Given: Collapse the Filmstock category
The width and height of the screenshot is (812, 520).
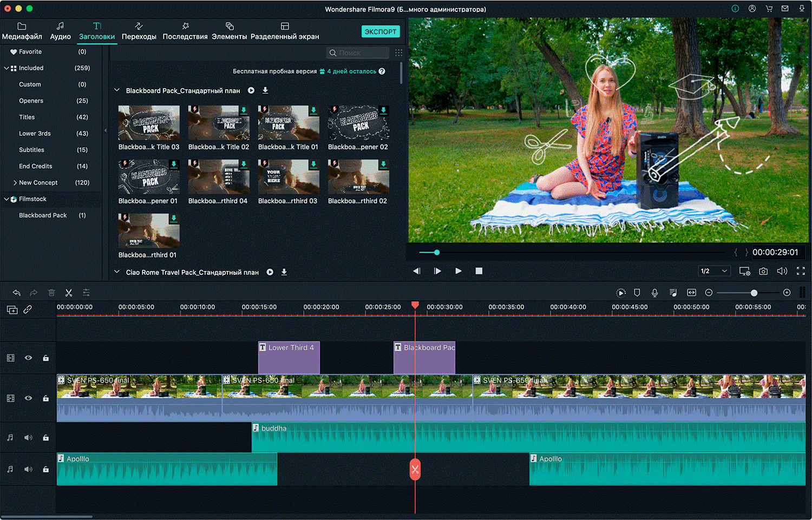Looking at the screenshot, I should pos(6,199).
